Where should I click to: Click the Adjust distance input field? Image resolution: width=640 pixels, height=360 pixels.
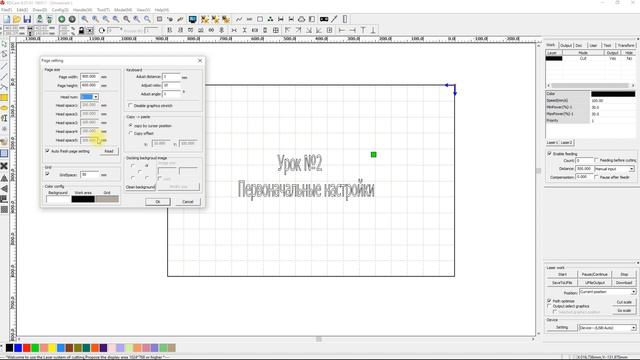tap(171, 76)
